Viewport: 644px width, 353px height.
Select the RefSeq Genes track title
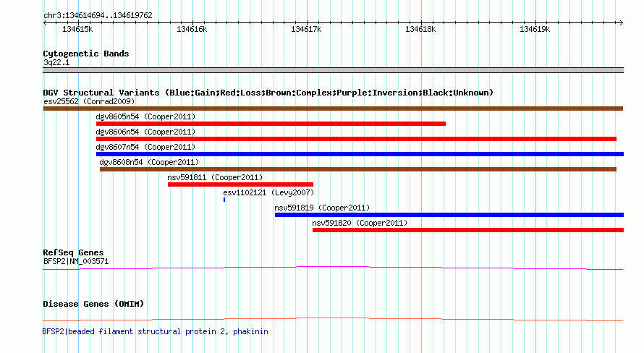pos(73,253)
